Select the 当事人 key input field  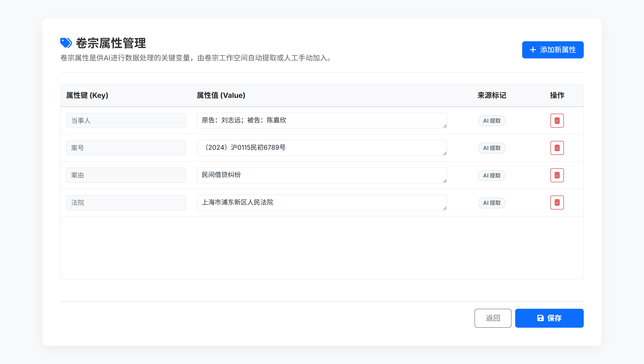126,120
